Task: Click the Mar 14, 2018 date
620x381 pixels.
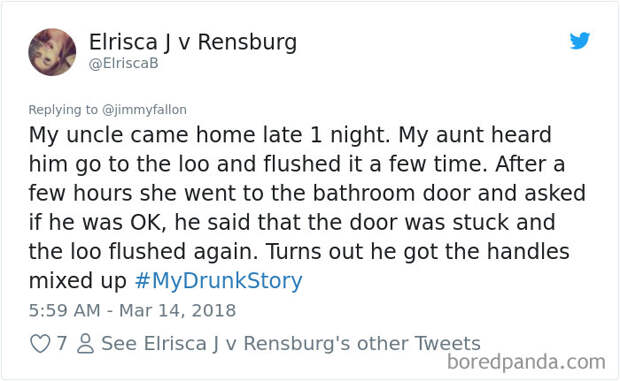Action: pos(178,310)
